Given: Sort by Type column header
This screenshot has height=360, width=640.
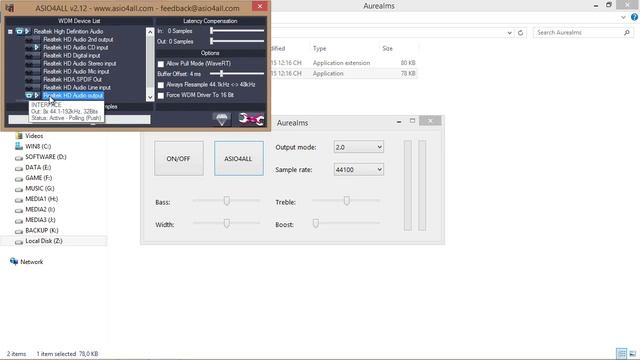Looking at the screenshot, I should (320, 49).
